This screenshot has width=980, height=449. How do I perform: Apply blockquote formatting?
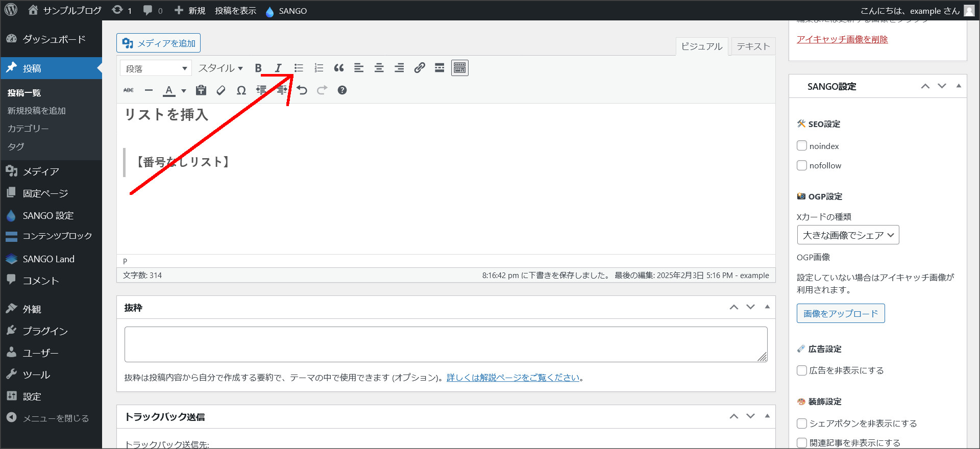coord(339,68)
